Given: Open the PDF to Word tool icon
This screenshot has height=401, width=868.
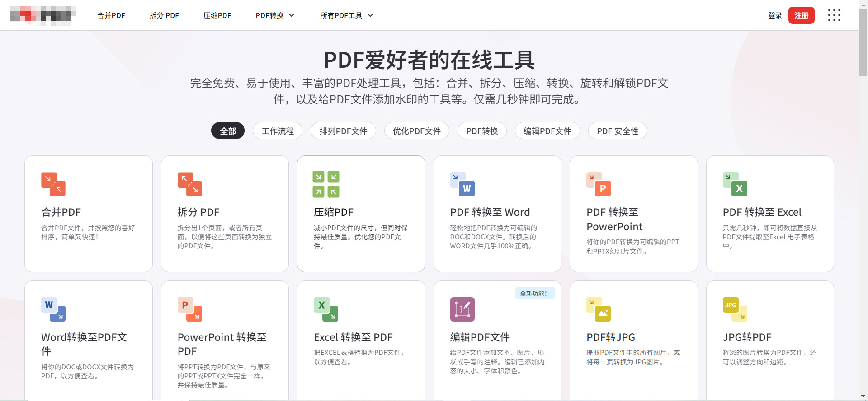Looking at the screenshot, I should 462,184.
